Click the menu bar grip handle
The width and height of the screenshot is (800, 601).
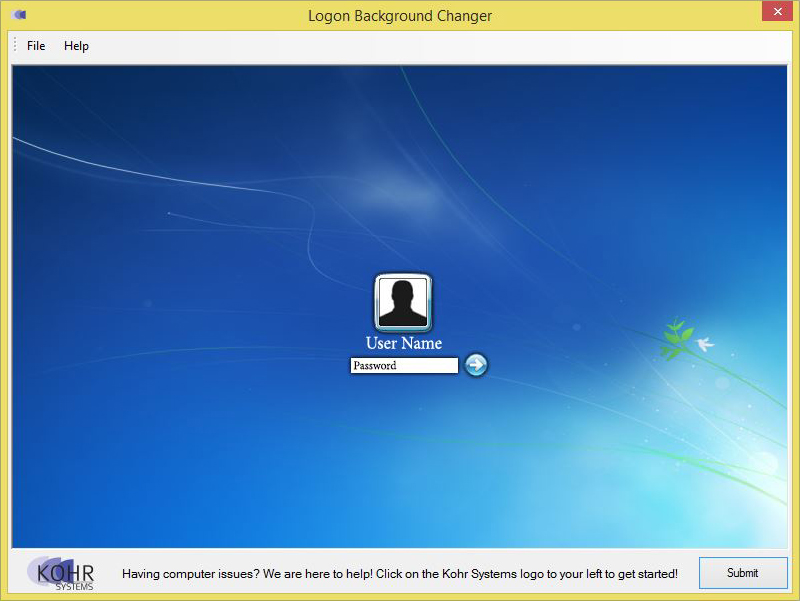[x=15, y=45]
